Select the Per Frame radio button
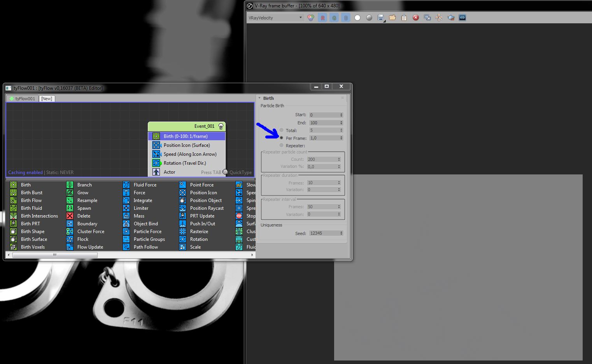 point(282,138)
